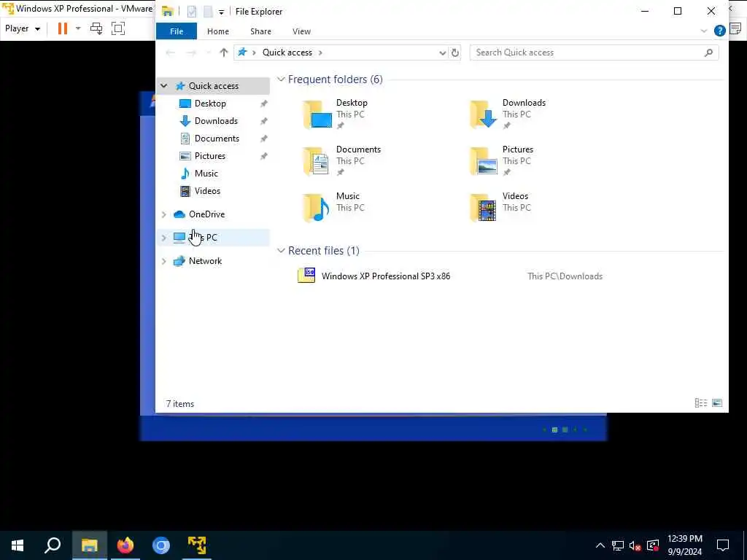Screen dimensions: 747x560
Task: Select the Videos folder icon in Frequent folders
Action: (x=484, y=208)
